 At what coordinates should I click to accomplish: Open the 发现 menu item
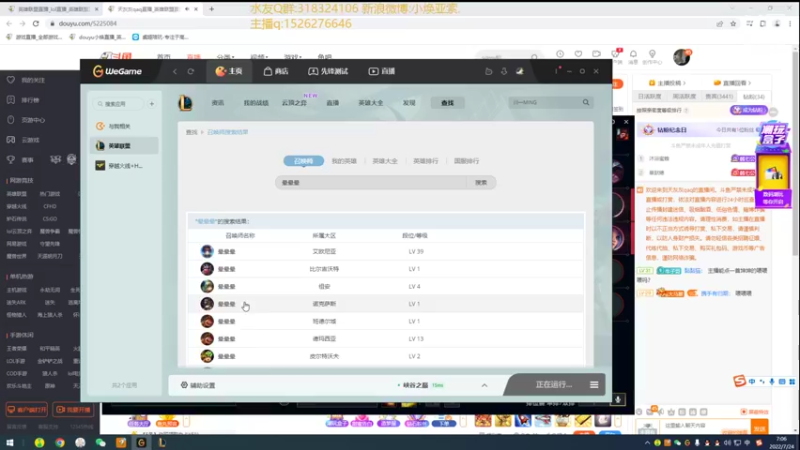click(409, 103)
